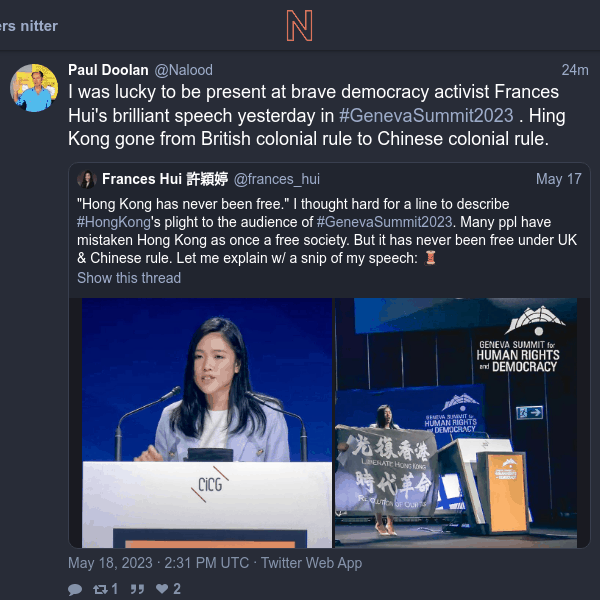Open the #GenevaSummit2023 hashtag in Paul's tweet

click(x=426, y=116)
